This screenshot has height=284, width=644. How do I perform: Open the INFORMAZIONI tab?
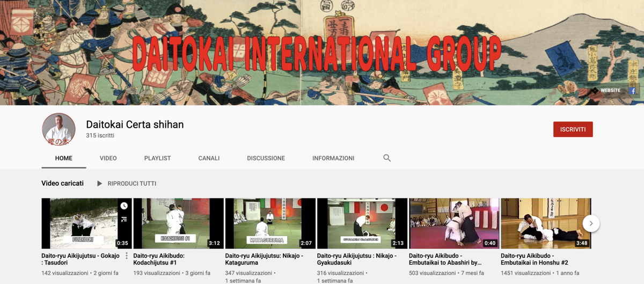(x=333, y=158)
